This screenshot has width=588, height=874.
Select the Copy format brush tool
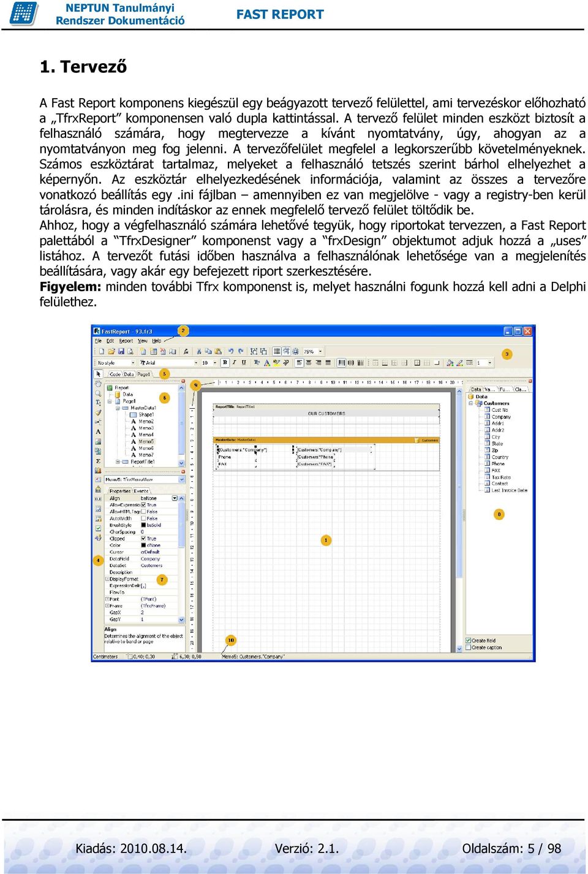[x=98, y=412]
